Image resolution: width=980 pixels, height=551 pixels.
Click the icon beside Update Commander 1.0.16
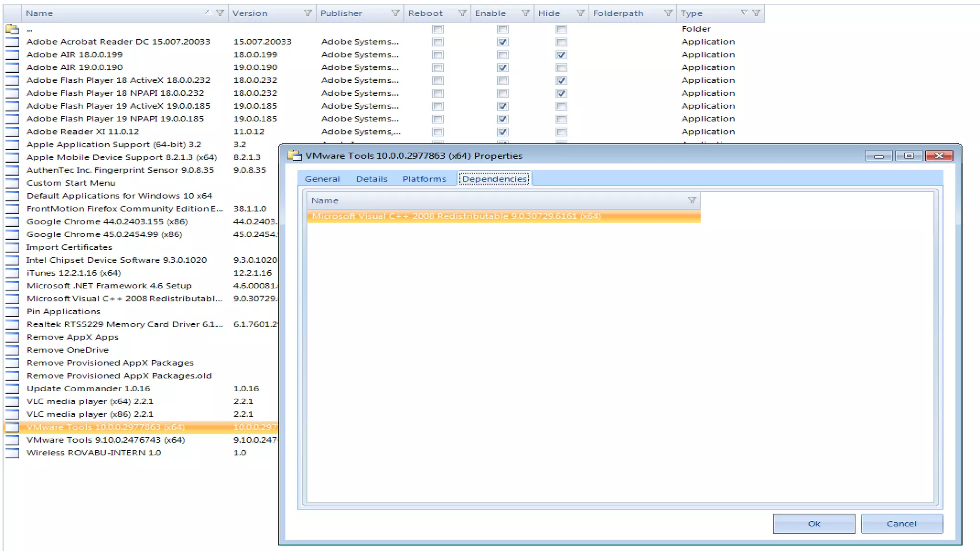click(12, 389)
